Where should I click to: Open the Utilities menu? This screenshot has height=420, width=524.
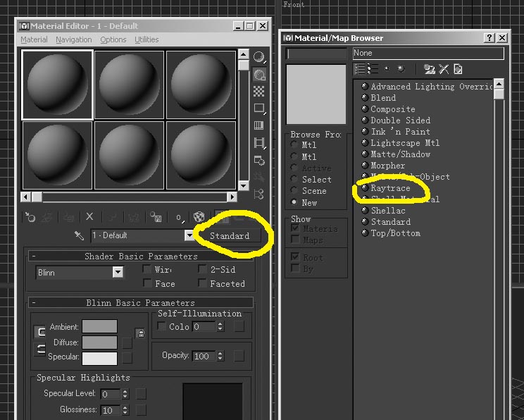[146, 39]
